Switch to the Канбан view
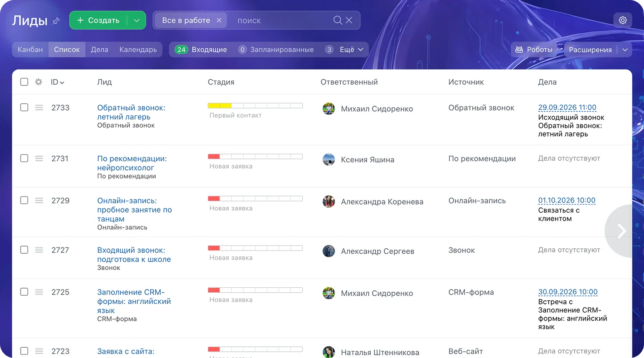 [x=30, y=50]
